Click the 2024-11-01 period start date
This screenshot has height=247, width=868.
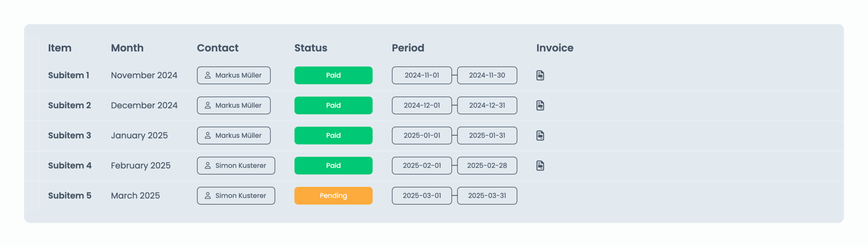click(x=422, y=75)
